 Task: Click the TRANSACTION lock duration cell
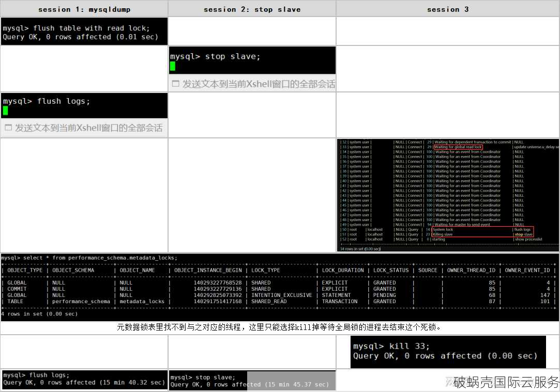click(340, 302)
